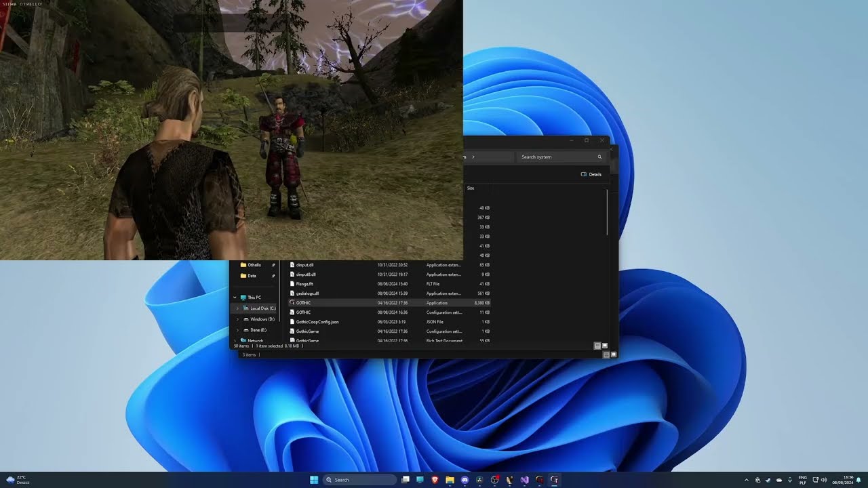Click the "50 items" status bar text
The height and width of the screenshot is (488, 868).
tap(241, 346)
